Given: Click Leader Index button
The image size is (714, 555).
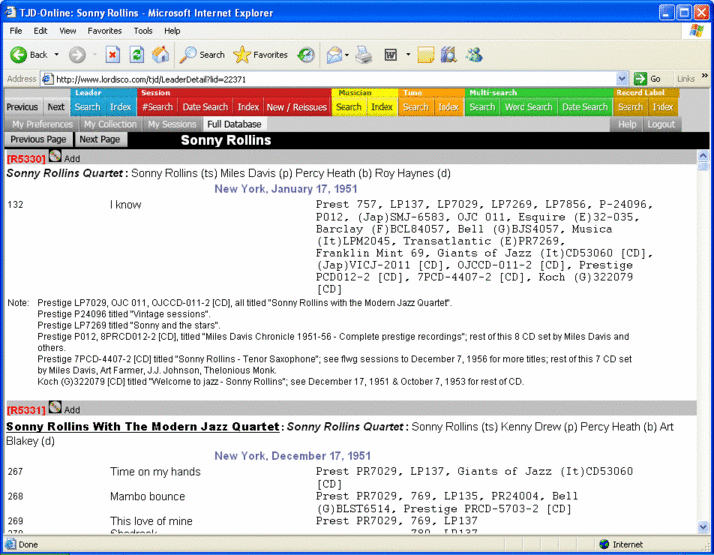Looking at the screenshot, I should click(x=121, y=107).
